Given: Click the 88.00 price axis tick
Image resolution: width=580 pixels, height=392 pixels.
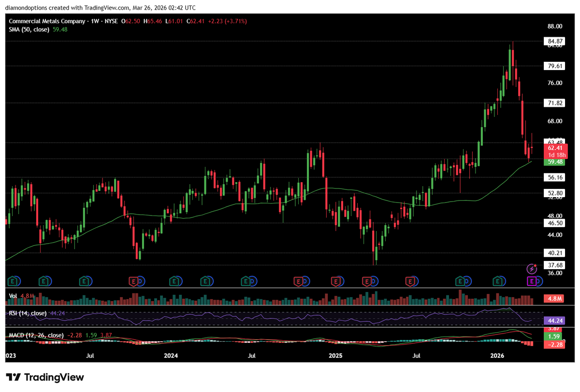Looking at the screenshot, I should click(554, 26).
